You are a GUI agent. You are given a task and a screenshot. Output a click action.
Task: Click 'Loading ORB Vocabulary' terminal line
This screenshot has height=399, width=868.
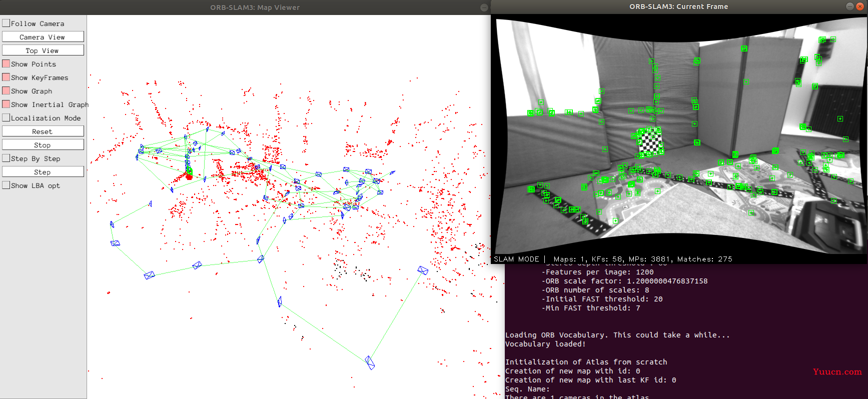[x=618, y=335]
